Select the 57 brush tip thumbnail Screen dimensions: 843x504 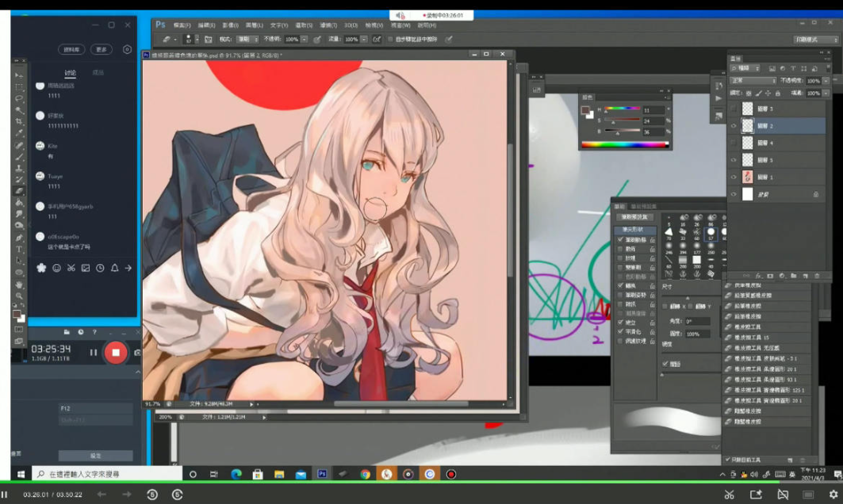point(711,233)
